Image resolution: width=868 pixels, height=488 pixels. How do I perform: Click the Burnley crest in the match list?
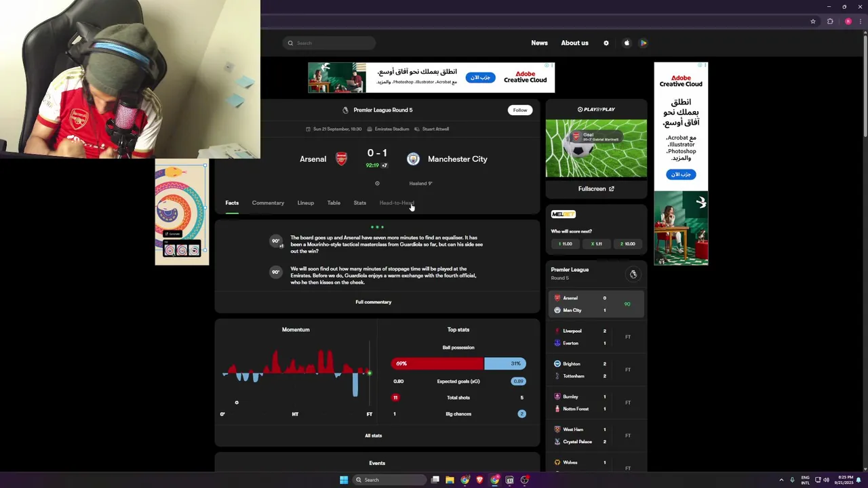(557, 396)
